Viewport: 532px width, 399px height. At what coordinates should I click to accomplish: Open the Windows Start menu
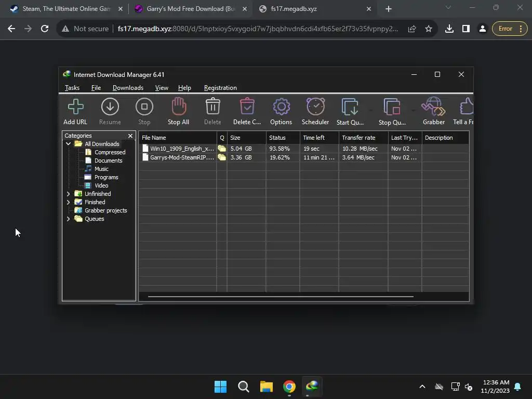[x=220, y=387]
